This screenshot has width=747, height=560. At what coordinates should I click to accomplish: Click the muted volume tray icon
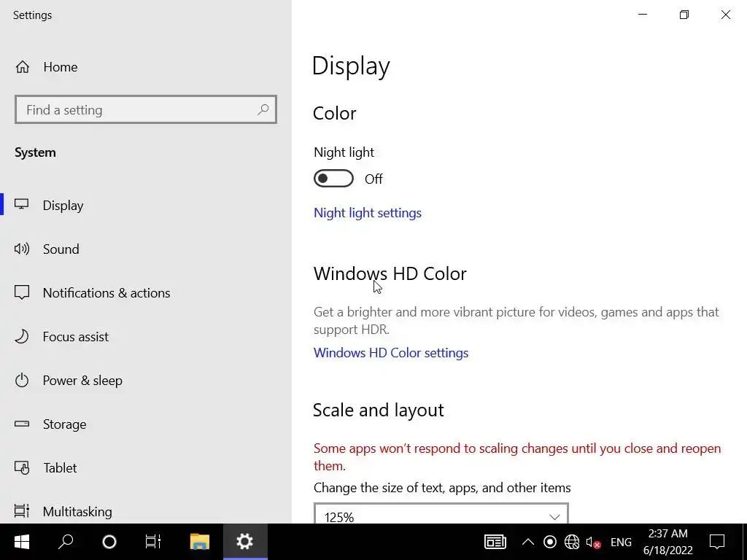[x=593, y=542]
